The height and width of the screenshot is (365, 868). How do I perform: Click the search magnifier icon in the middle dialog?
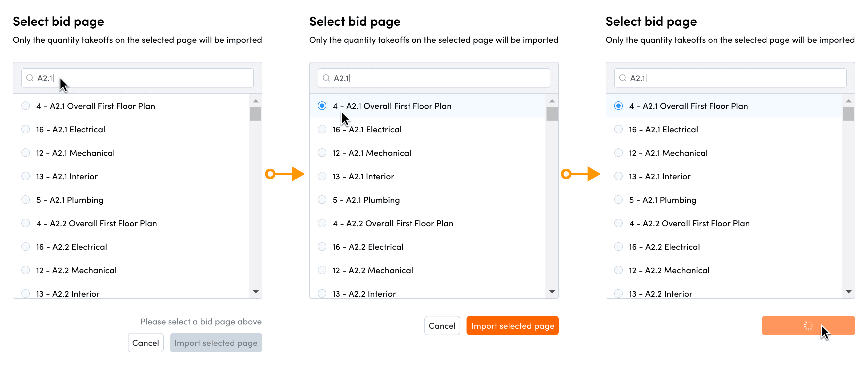coord(326,78)
